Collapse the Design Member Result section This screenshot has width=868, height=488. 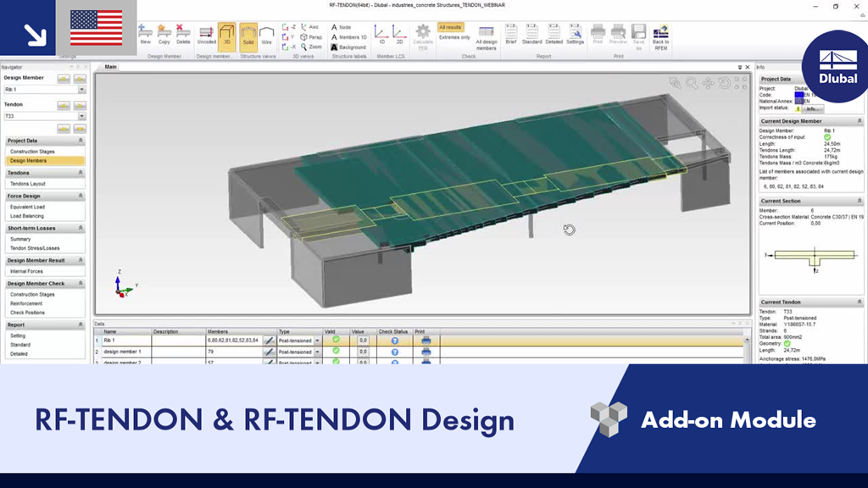(81, 260)
